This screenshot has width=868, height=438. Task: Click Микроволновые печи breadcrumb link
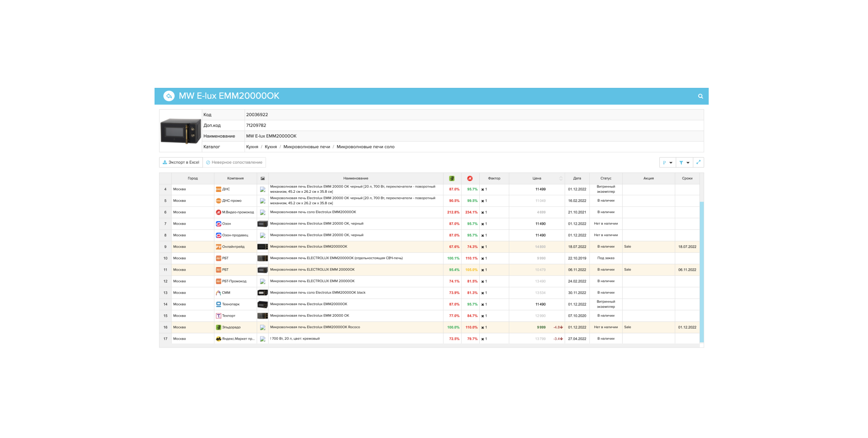[306, 147]
